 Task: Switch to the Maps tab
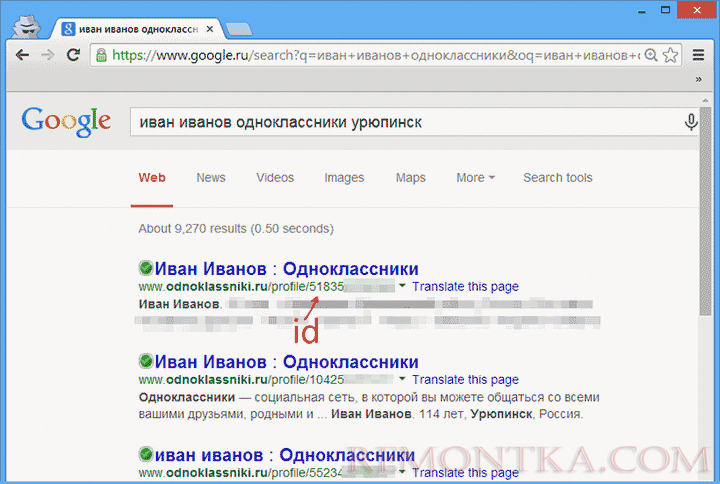411,178
